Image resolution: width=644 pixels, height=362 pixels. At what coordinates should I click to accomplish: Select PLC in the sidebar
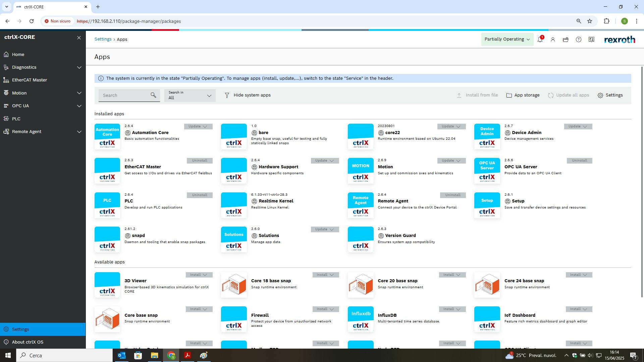pos(16,119)
